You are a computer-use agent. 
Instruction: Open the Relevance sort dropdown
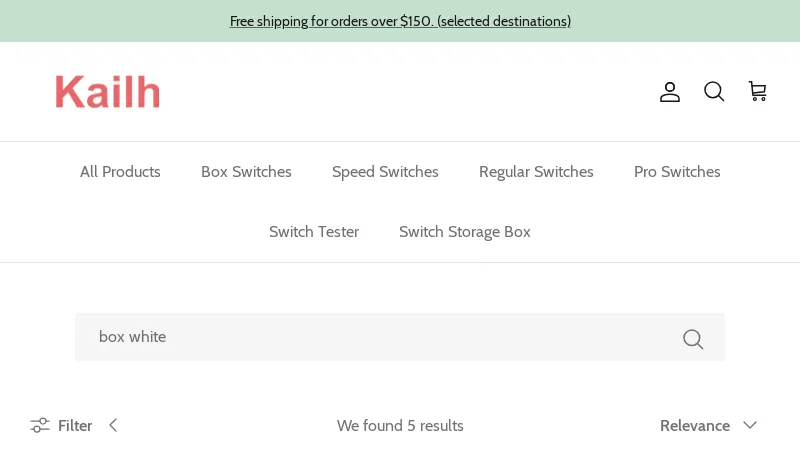click(x=695, y=425)
